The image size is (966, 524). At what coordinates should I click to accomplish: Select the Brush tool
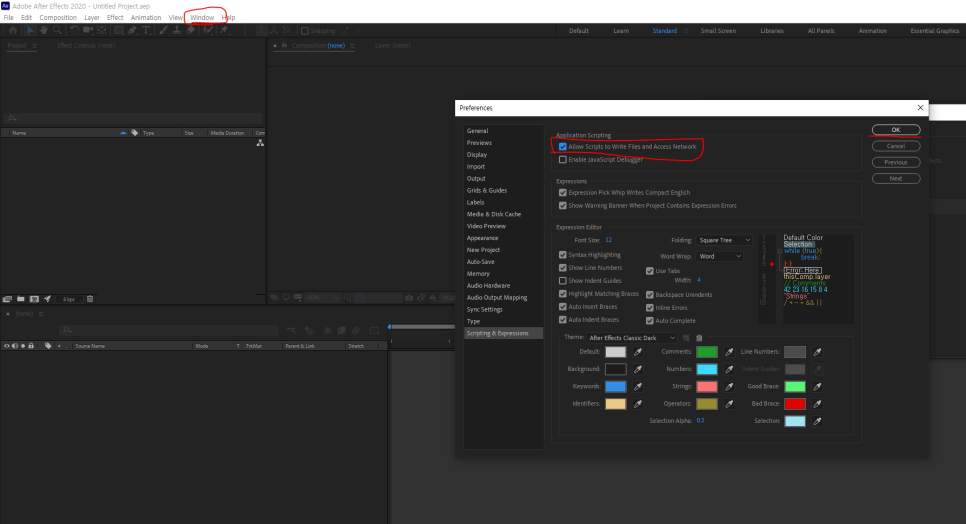[x=163, y=30]
